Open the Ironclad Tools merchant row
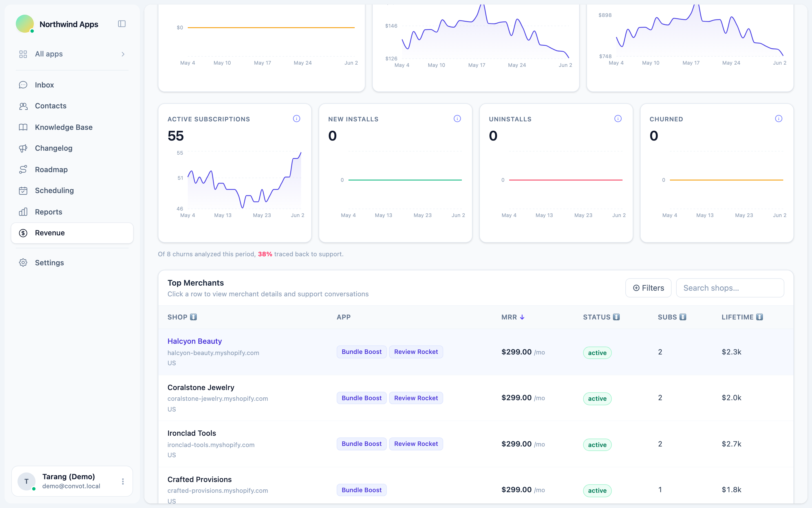Screen dimensions: 812x508 pyautogui.click(x=476, y=444)
